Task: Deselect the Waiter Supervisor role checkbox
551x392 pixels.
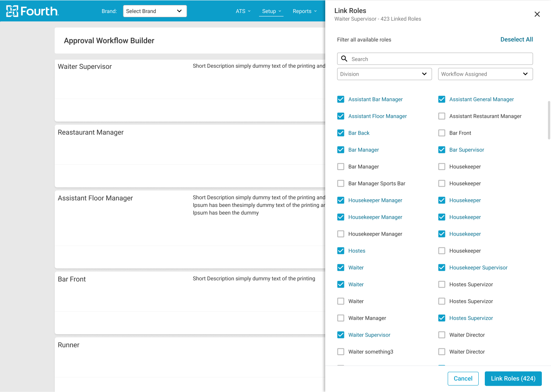Action: coord(341,335)
